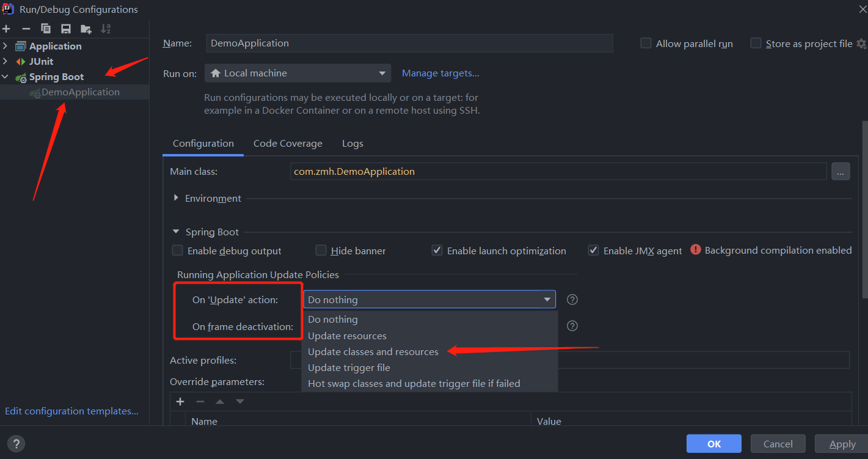This screenshot has width=868, height=459.
Task: Remove the selected configuration
Action: point(25,28)
